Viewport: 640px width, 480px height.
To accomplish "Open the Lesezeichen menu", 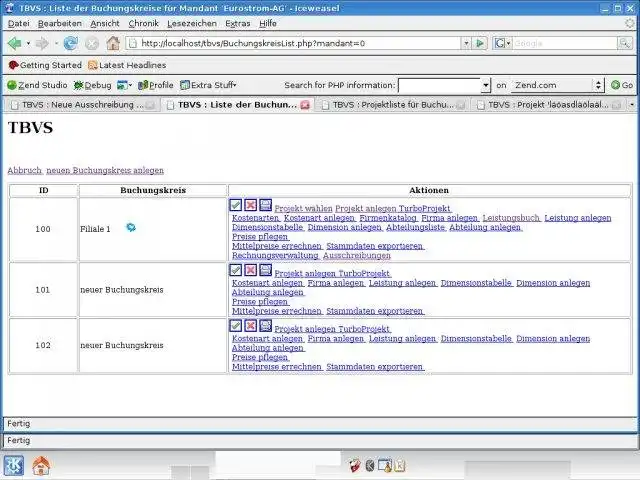I will 192,23.
